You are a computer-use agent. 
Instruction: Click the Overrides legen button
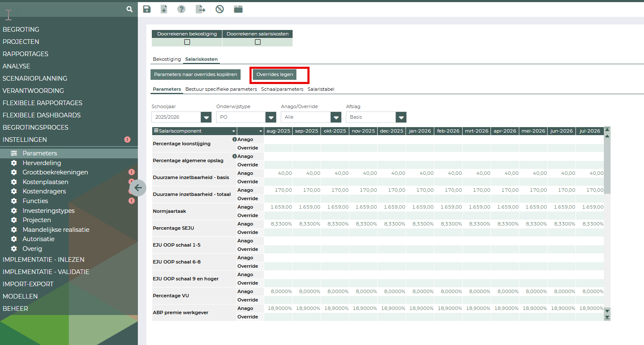274,75
